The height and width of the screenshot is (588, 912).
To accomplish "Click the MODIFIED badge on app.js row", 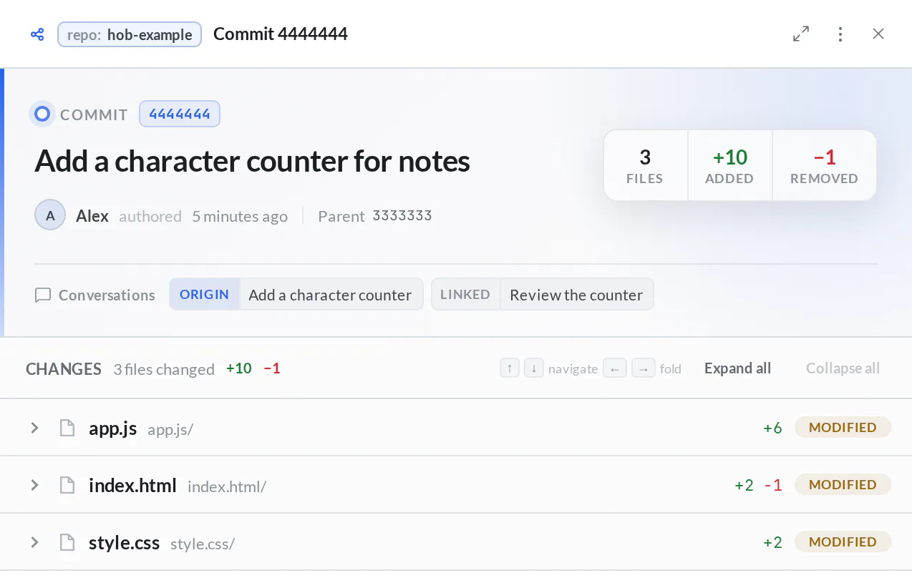I will click(x=843, y=427).
